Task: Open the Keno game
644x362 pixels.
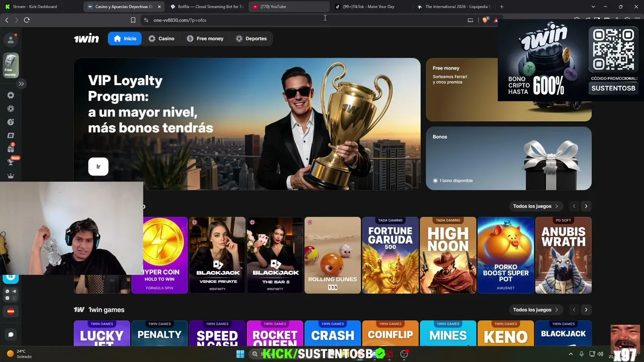Action: point(506,333)
